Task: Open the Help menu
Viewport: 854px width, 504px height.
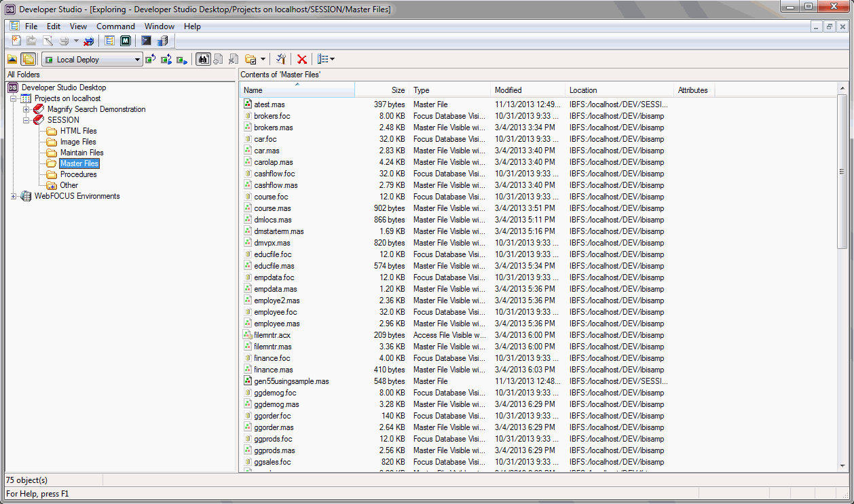Action: [192, 26]
